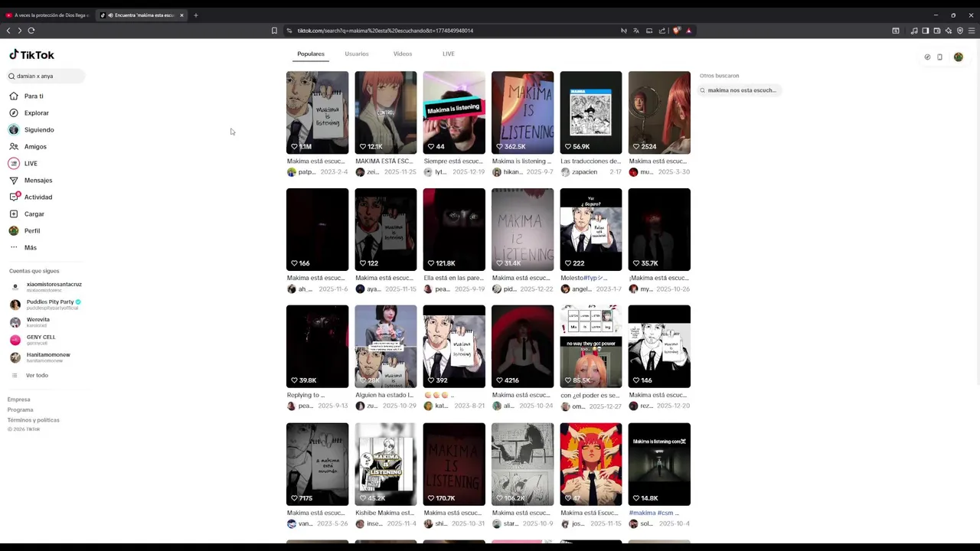Viewport: 980px width, 551px height.
Task: Open the page translate icon
Action: (x=636, y=31)
